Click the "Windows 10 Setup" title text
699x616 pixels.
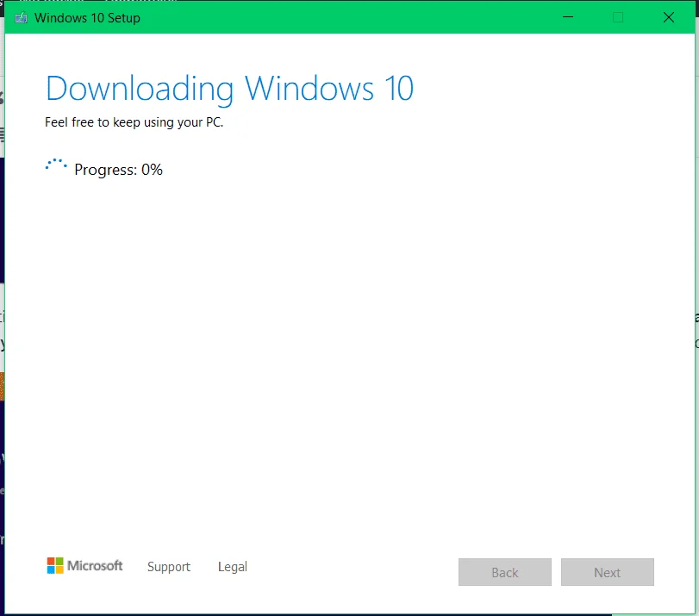87,18
